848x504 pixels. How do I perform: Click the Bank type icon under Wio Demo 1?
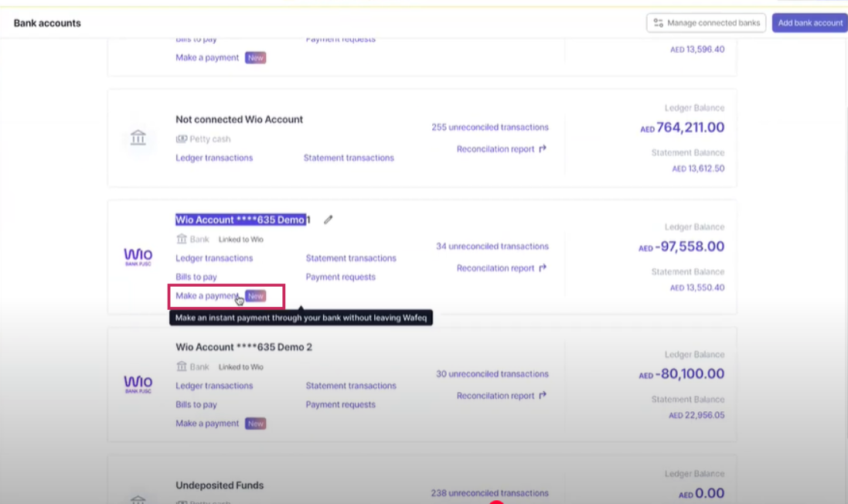181,239
